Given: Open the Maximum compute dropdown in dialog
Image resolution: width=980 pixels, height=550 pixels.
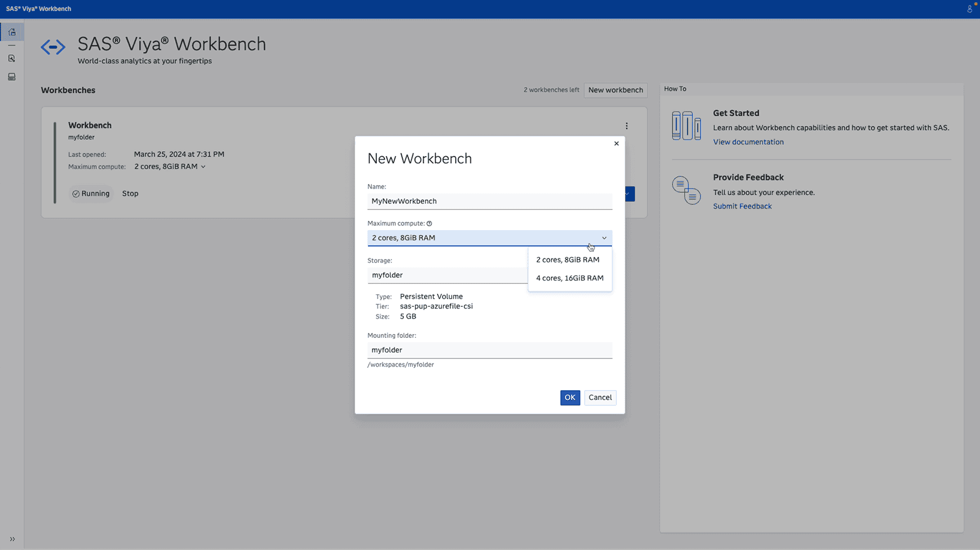Looking at the screenshot, I should point(604,238).
